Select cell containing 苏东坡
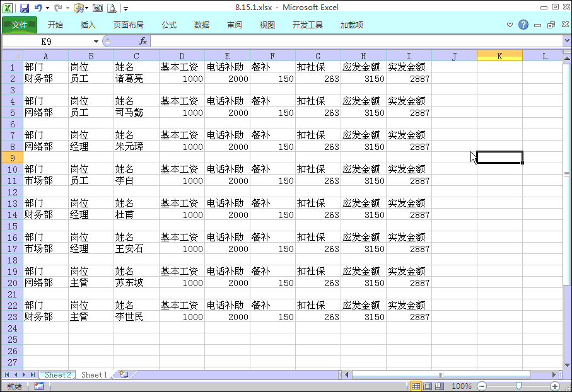 pos(136,282)
